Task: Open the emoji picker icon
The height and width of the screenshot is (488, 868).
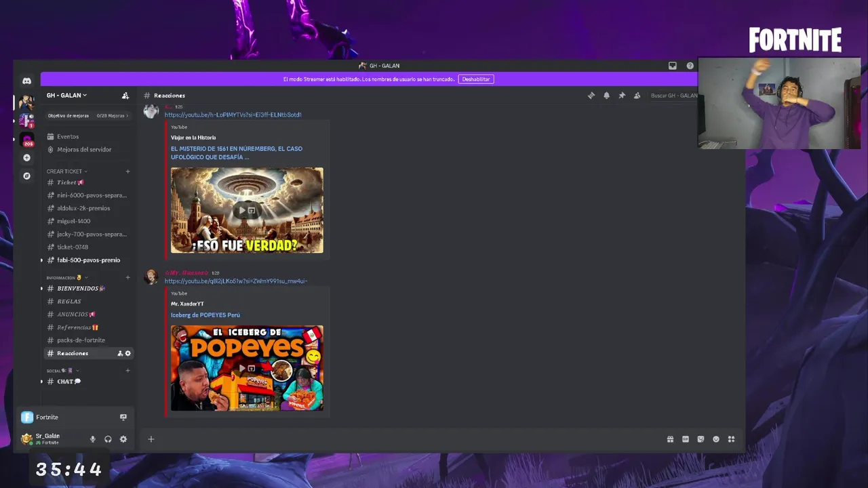Action: point(716,439)
